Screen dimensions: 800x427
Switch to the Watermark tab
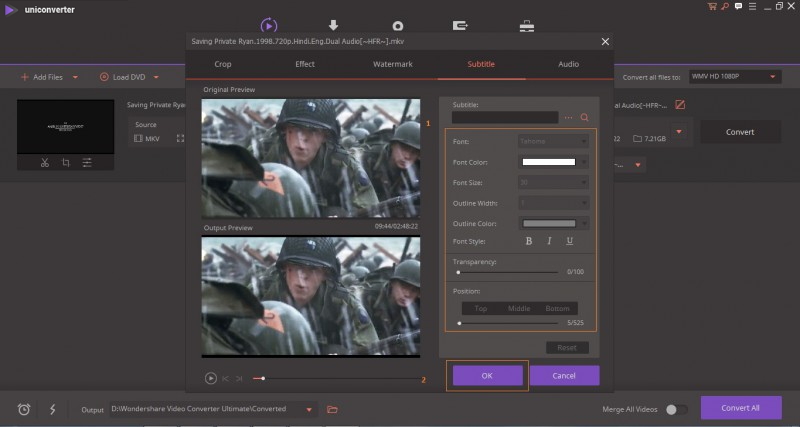point(392,64)
